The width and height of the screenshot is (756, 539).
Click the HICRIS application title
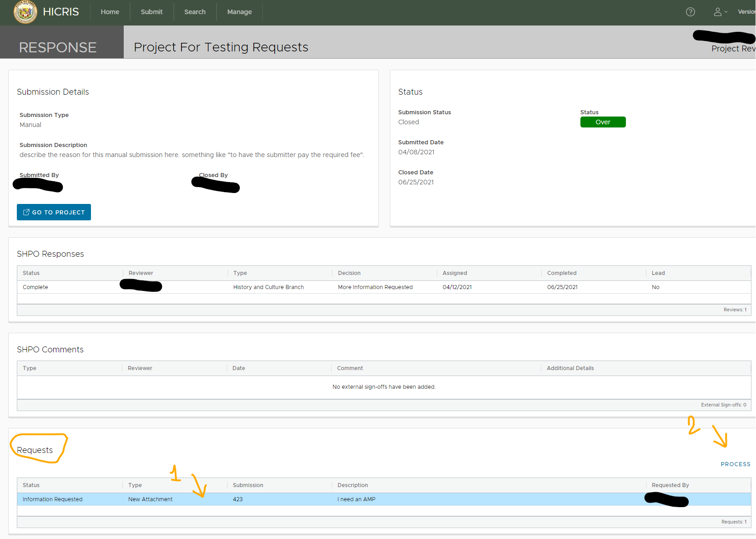click(x=61, y=12)
